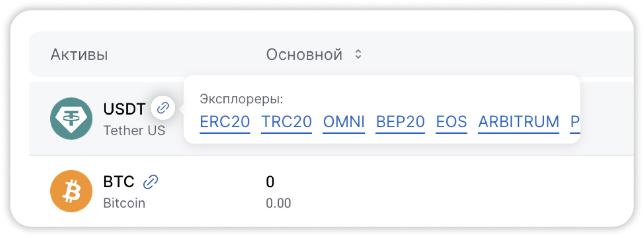The image size is (644, 237).
Task: Click the partially visible P explorer link
Action: (x=575, y=122)
